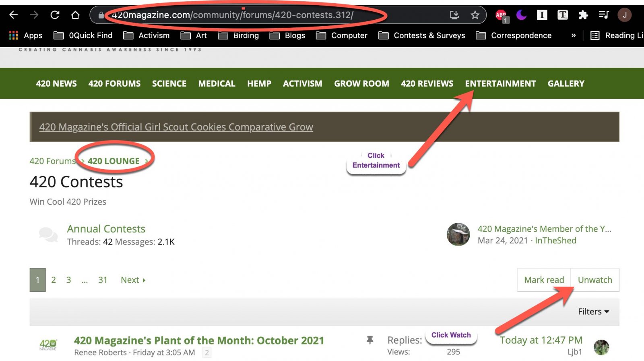
Task: Jump to page 31 of threads
Action: pos(103,280)
